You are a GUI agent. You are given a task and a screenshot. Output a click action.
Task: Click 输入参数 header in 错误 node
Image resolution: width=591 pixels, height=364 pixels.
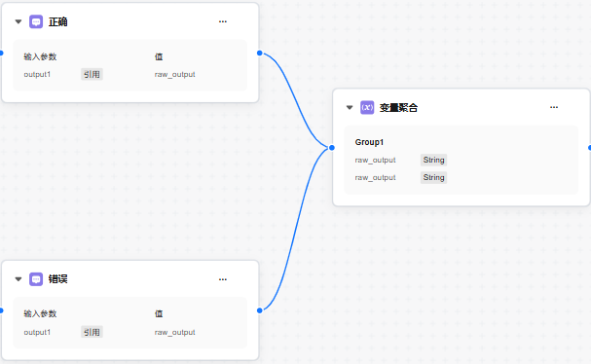[40, 314]
